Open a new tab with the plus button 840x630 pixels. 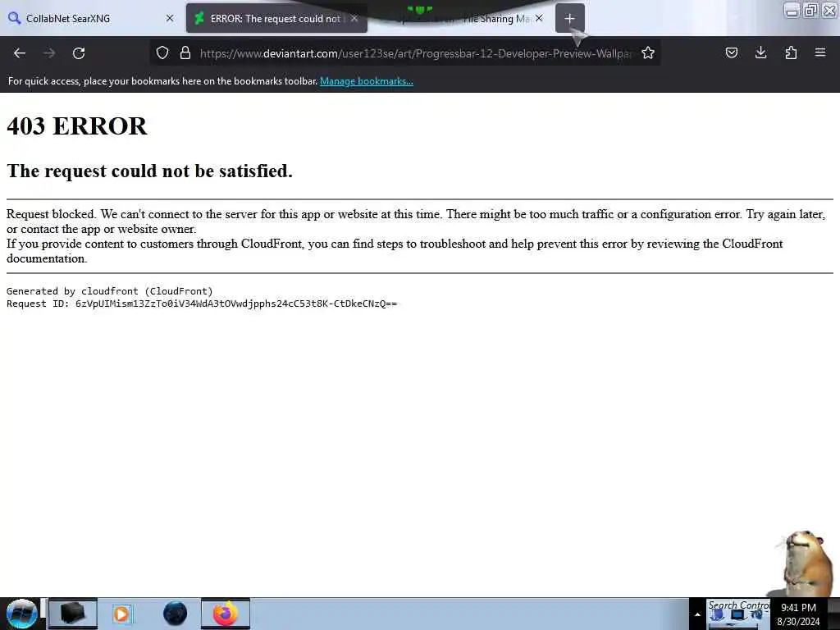tap(569, 18)
